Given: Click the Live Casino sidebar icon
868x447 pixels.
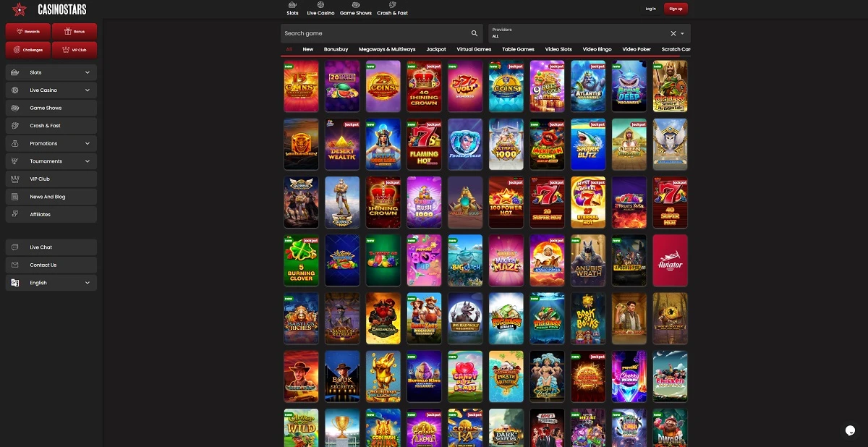Looking at the screenshot, I should (15, 90).
